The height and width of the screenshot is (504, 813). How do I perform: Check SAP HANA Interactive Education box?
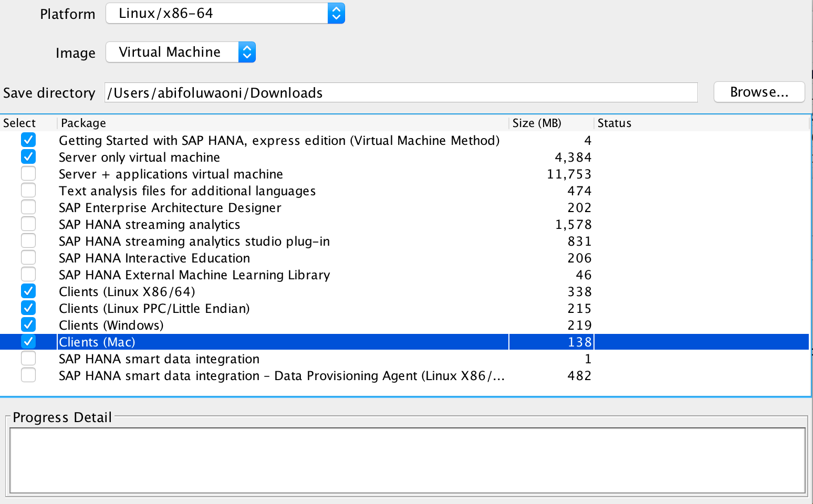pyautogui.click(x=28, y=258)
